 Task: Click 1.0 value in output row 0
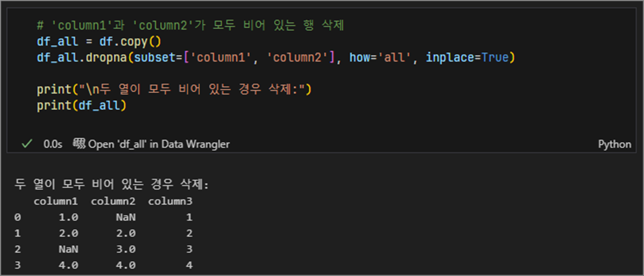(x=68, y=217)
